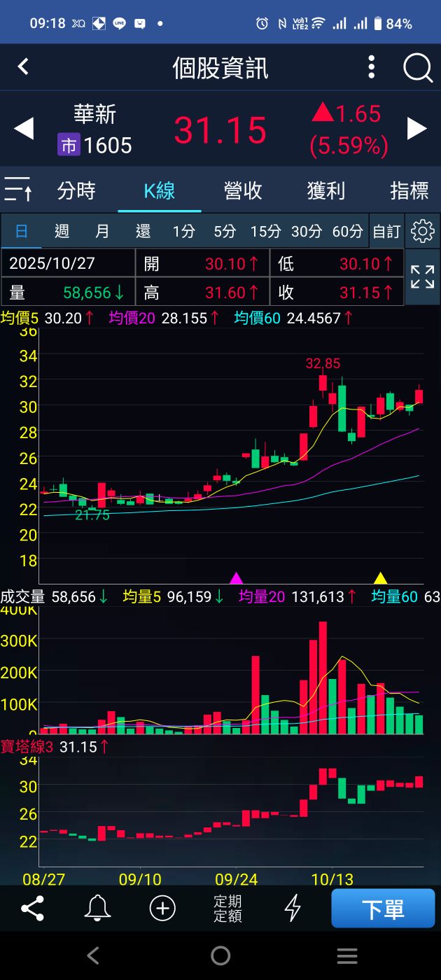The height and width of the screenshot is (980, 441).
Task: Go to previous stock with left triangle
Action: click(x=24, y=129)
